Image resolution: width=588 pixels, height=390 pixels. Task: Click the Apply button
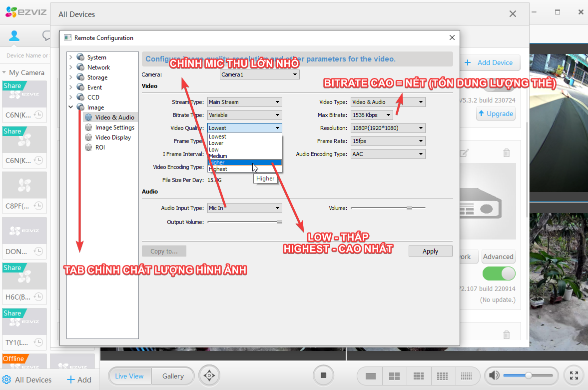click(430, 251)
